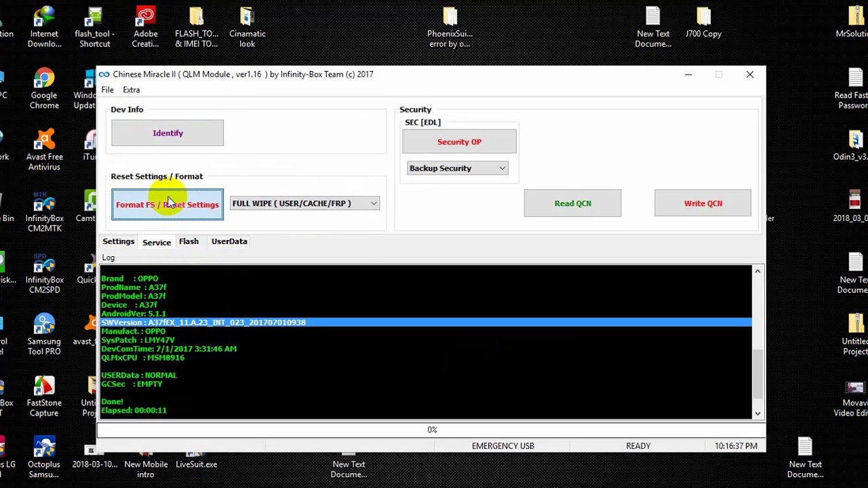Click the EMERGENCY USB status field
The width and height of the screenshot is (868, 488).
coord(503,446)
